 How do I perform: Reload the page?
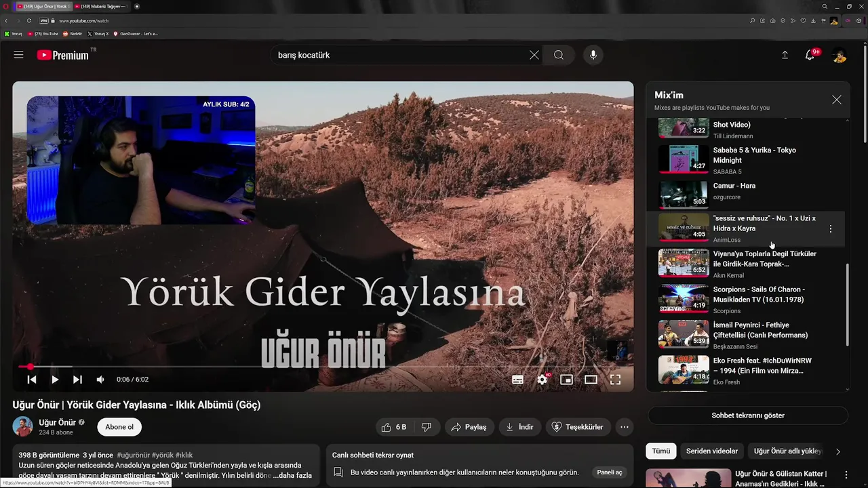coord(29,21)
